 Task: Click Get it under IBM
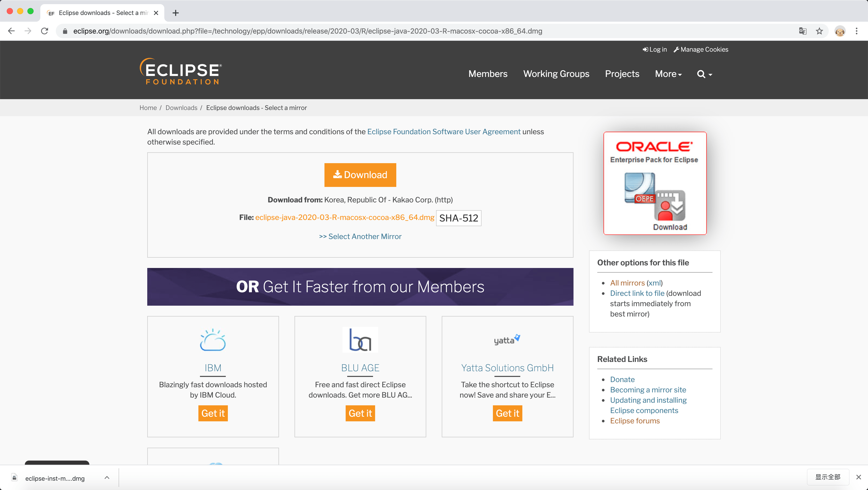coord(213,413)
